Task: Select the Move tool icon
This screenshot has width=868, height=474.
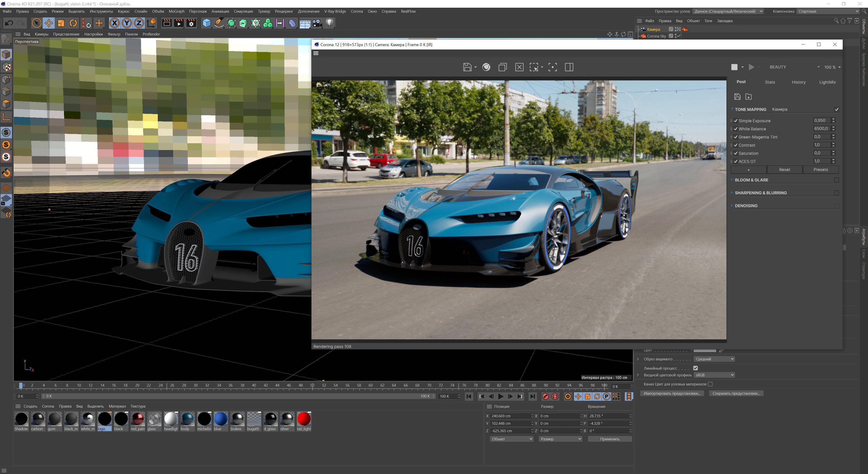Action: coord(49,23)
